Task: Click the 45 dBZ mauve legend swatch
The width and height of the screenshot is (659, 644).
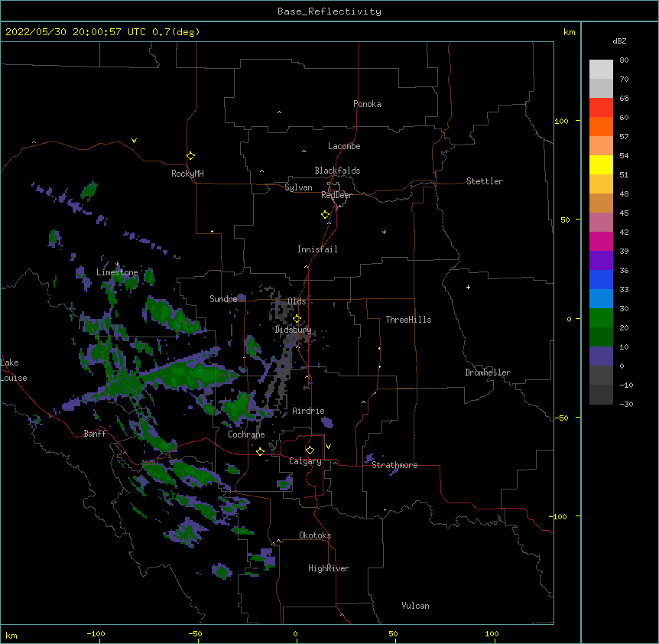Action: (601, 223)
